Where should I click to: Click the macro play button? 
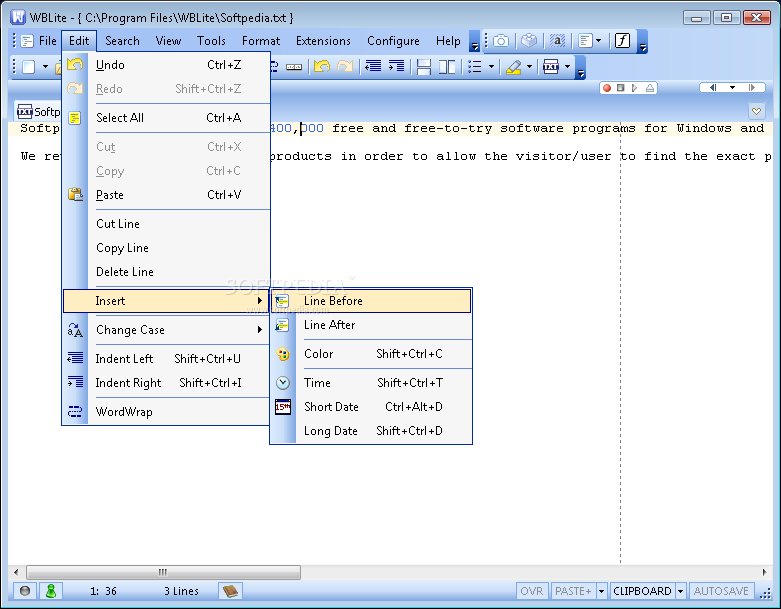(x=634, y=88)
